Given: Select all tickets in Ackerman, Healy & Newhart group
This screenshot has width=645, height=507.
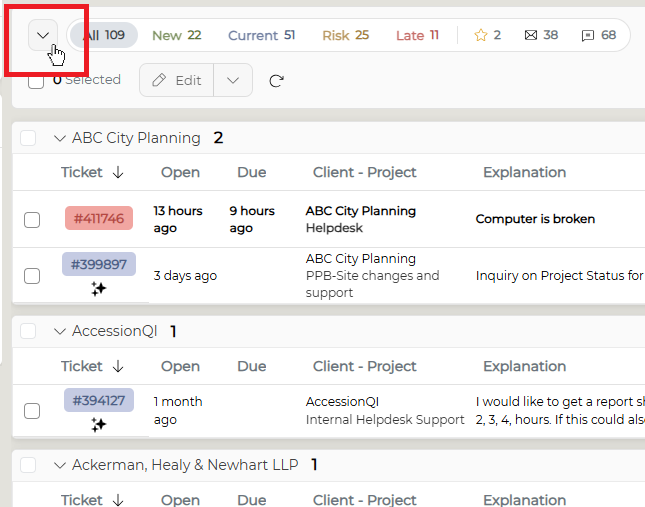Looking at the screenshot, I should 28,465.
